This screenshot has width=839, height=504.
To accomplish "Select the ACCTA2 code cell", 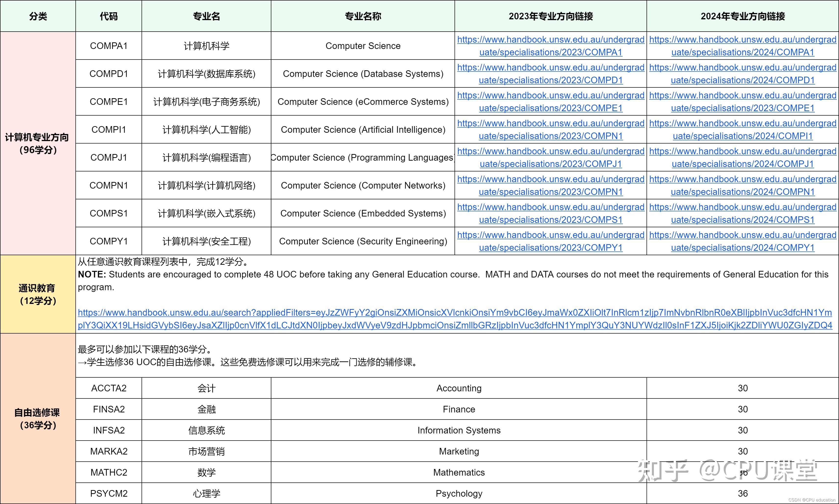I will click(109, 388).
